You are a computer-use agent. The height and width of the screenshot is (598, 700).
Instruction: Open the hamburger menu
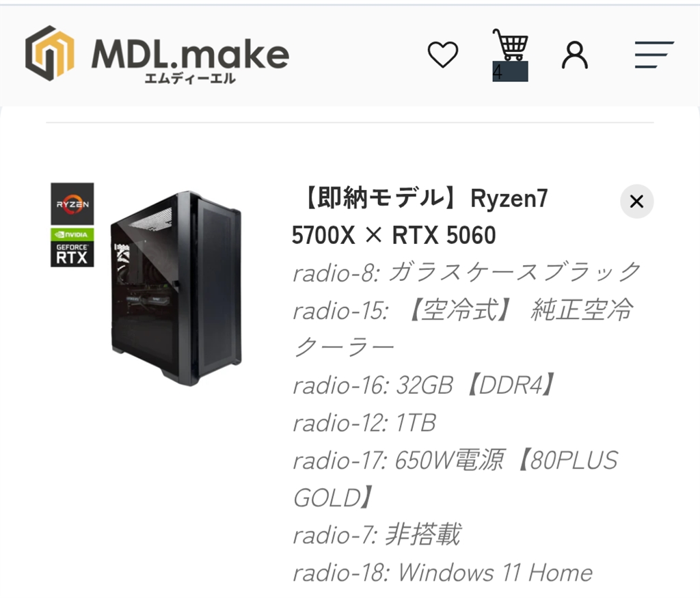point(654,55)
